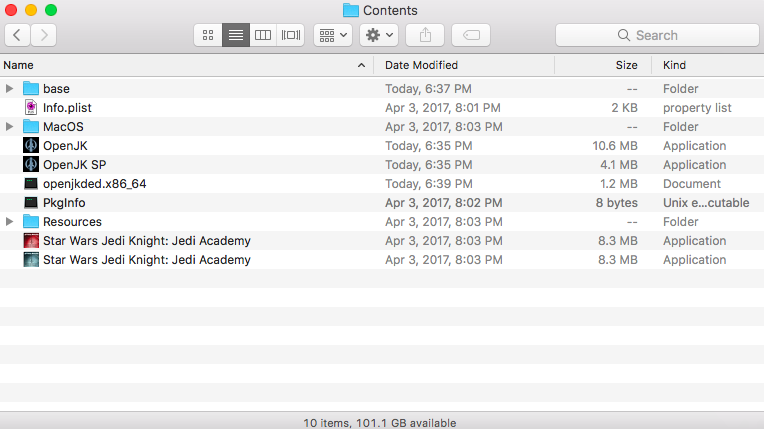Image resolution: width=764 pixels, height=429 pixels.
Task: Select the Info.plist file icon
Action: 31,108
